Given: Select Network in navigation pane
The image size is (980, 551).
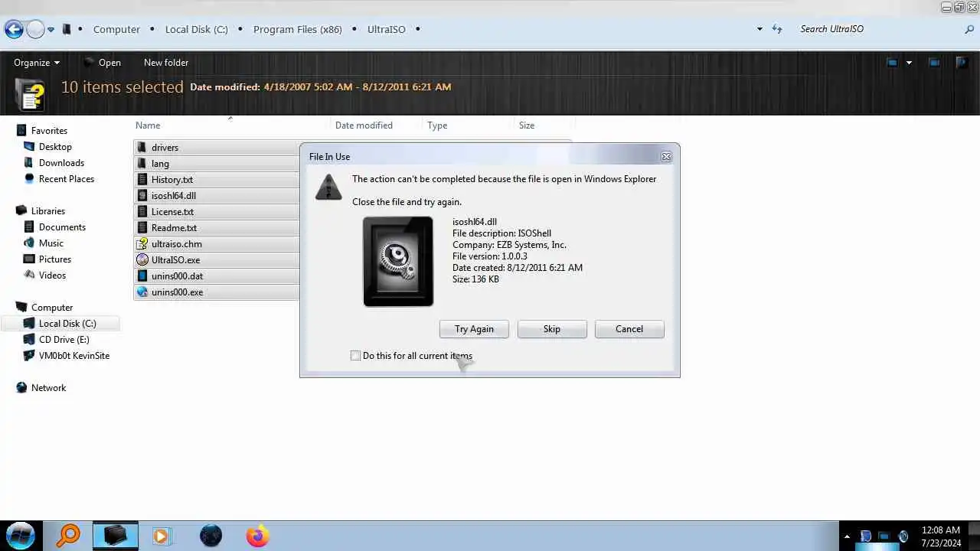Looking at the screenshot, I should click(x=48, y=388).
